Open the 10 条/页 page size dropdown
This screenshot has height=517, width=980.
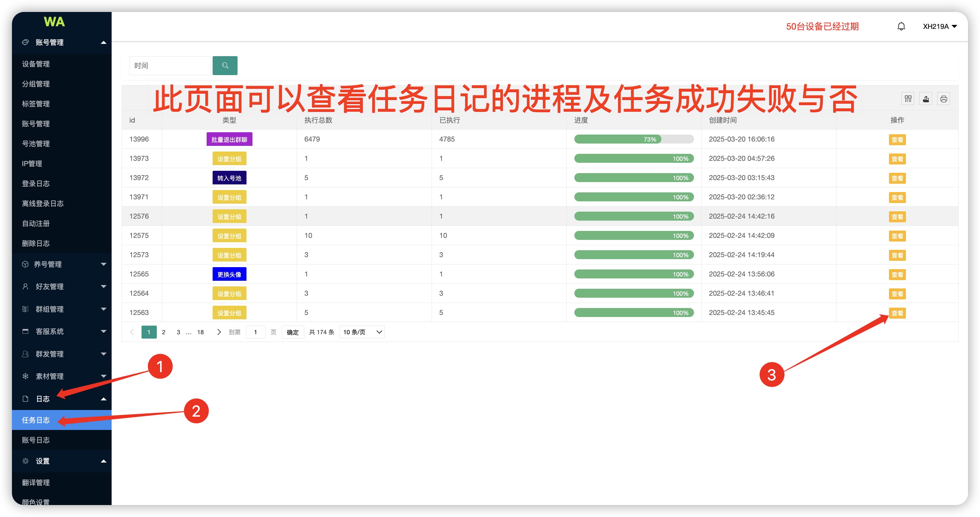point(361,332)
